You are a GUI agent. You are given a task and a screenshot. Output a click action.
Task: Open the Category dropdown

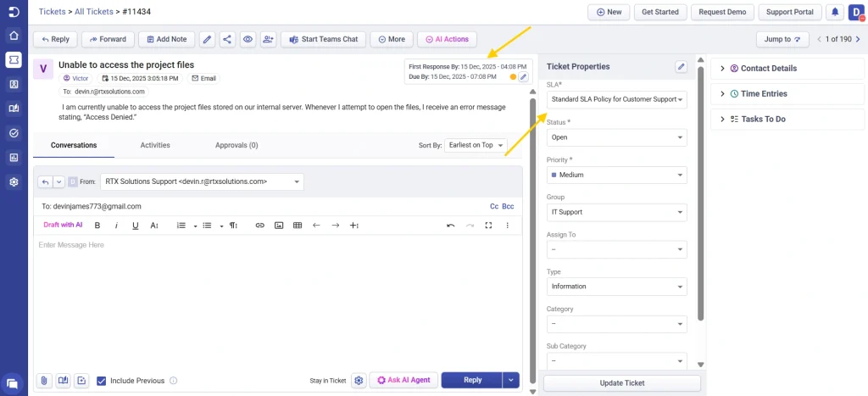pos(617,324)
